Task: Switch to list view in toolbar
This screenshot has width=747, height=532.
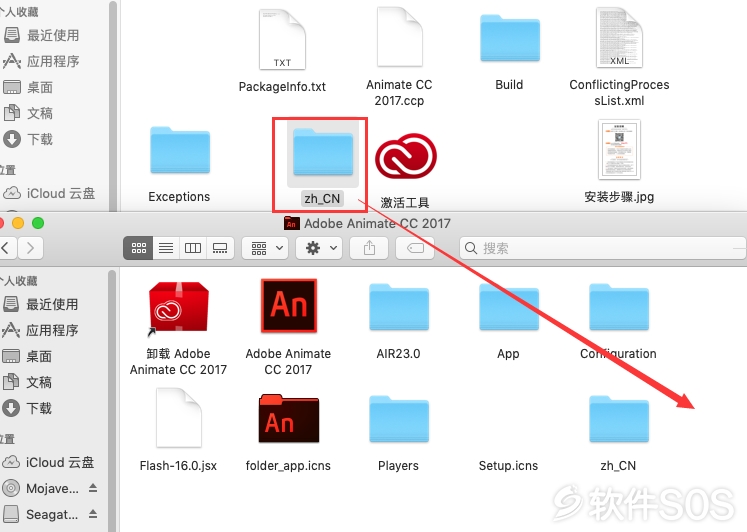Action: (x=166, y=248)
